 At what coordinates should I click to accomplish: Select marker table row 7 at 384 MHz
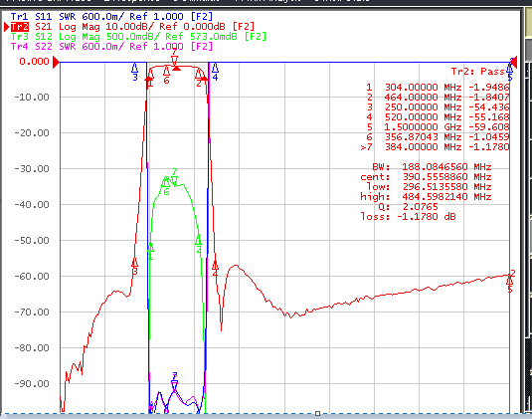tap(435, 147)
